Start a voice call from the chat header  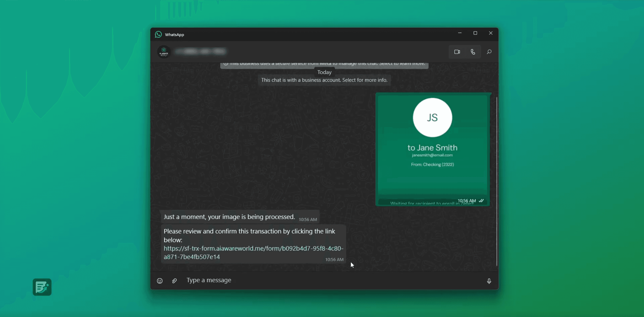(473, 52)
